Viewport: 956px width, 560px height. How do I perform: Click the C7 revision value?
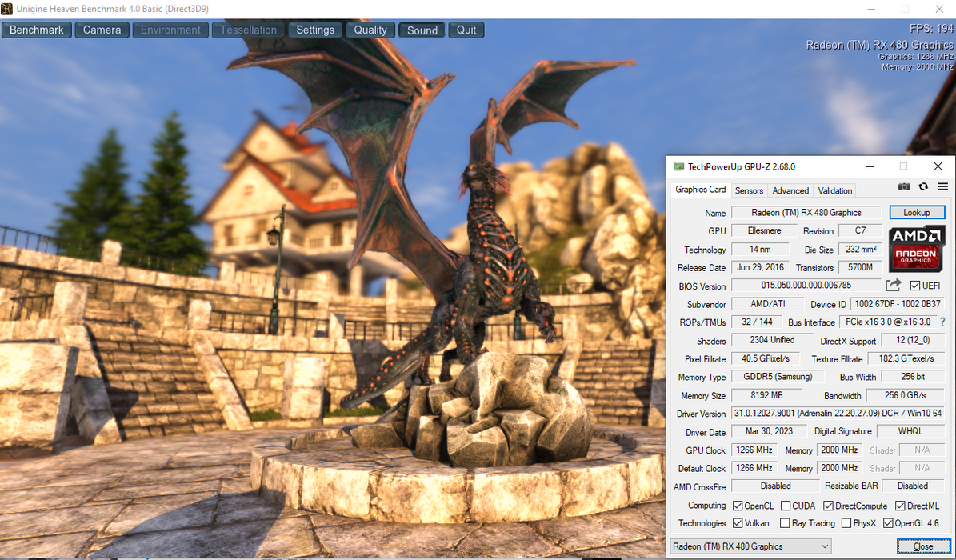coord(860,230)
